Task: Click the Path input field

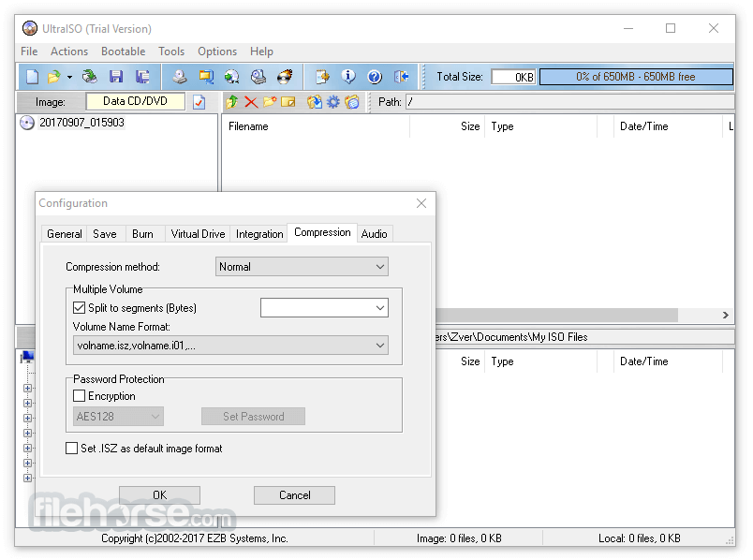Action: 570,102
